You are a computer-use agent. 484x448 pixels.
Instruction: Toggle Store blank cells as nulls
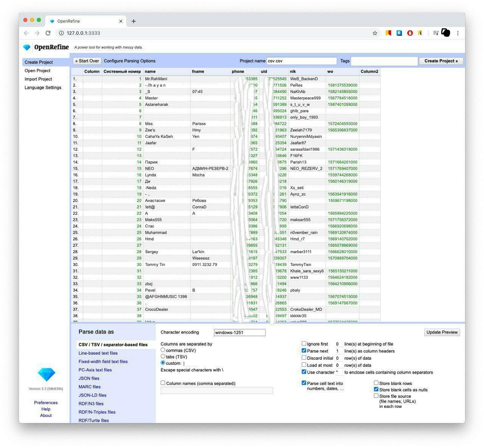tap(376, 389)
